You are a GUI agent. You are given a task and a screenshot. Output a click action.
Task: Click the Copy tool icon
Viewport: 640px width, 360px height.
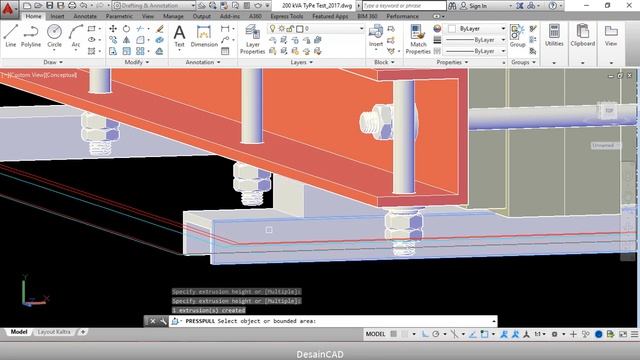(x=113, y=40)
